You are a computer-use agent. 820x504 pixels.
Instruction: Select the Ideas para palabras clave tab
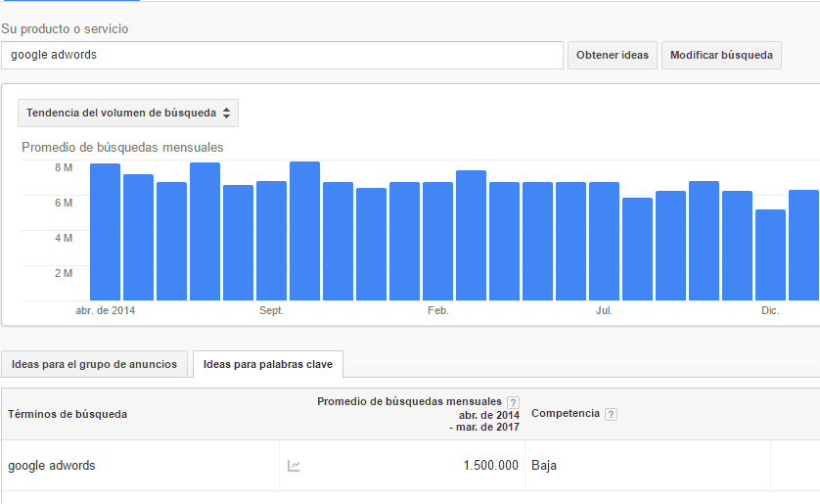tap(268, 364)
